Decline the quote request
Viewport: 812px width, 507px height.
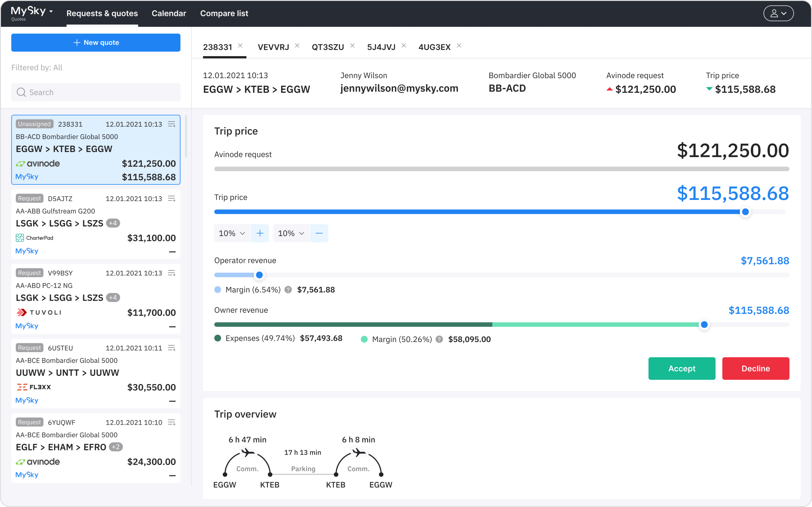pos(755,368)
